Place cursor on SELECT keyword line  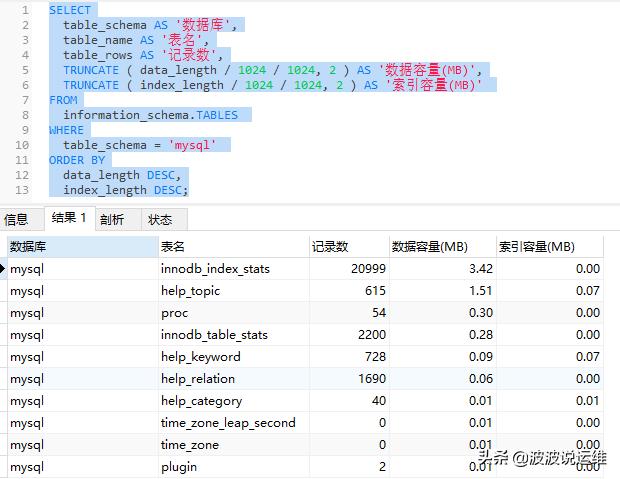70,10
